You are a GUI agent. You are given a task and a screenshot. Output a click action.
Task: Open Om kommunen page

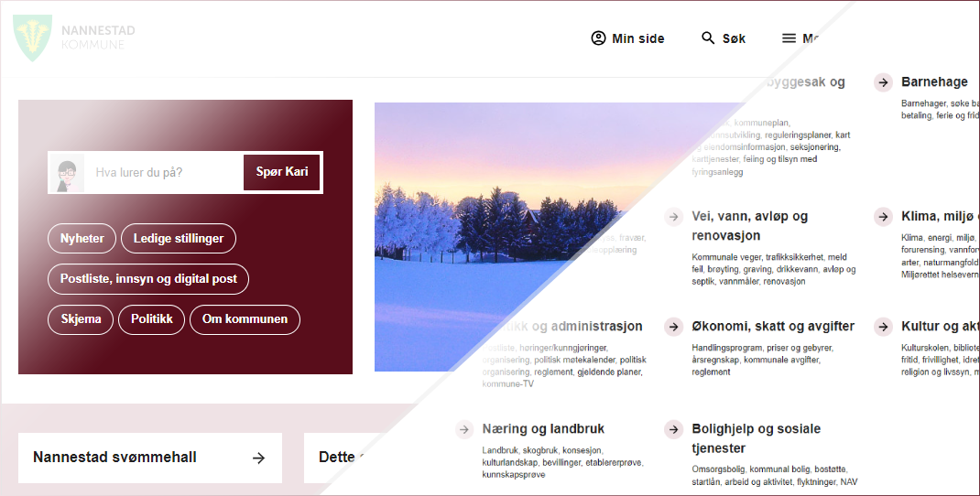245,319
